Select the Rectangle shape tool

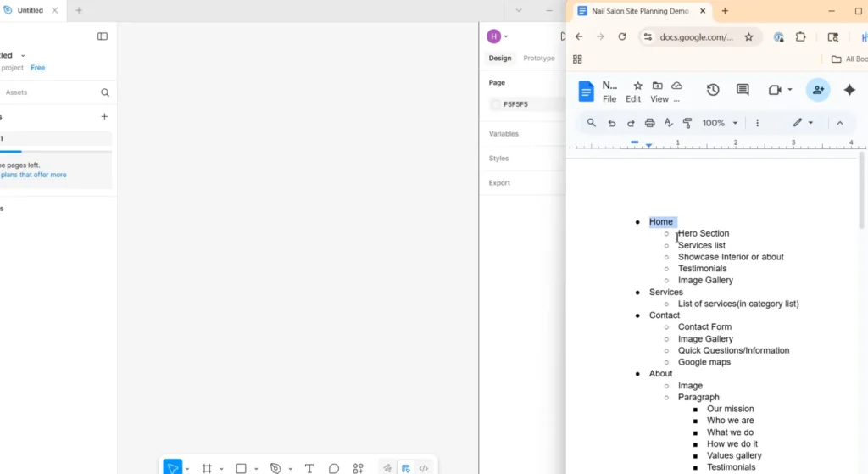(x=241, y=468)
